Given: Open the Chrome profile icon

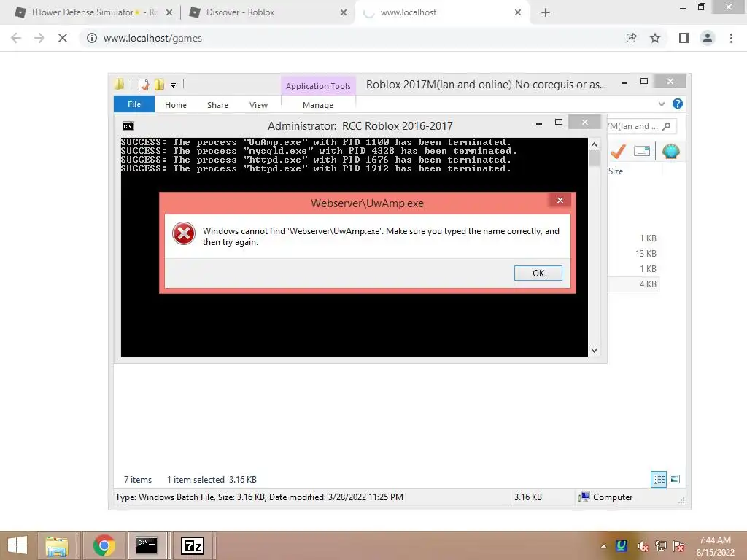Looking at the screenshot, I should click(x=708, y=38).
